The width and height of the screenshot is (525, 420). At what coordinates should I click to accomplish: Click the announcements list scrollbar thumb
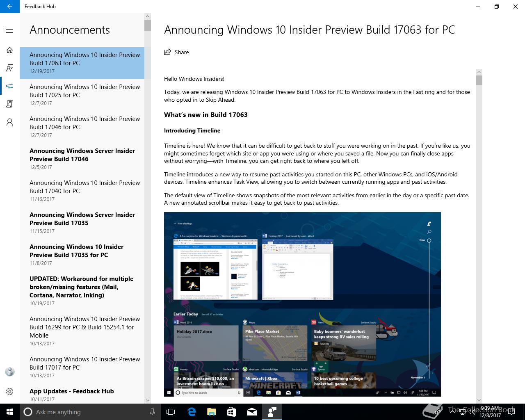tap(148, 25)
